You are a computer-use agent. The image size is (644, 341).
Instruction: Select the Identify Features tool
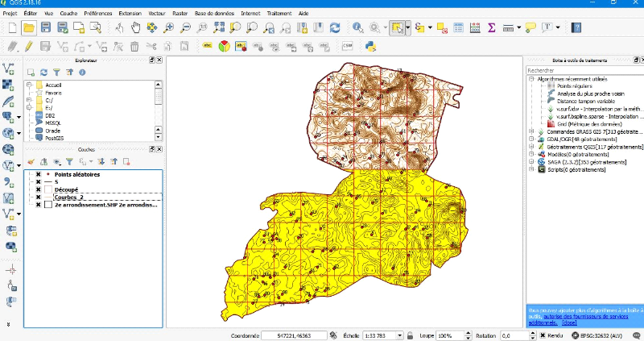point(357,27)
